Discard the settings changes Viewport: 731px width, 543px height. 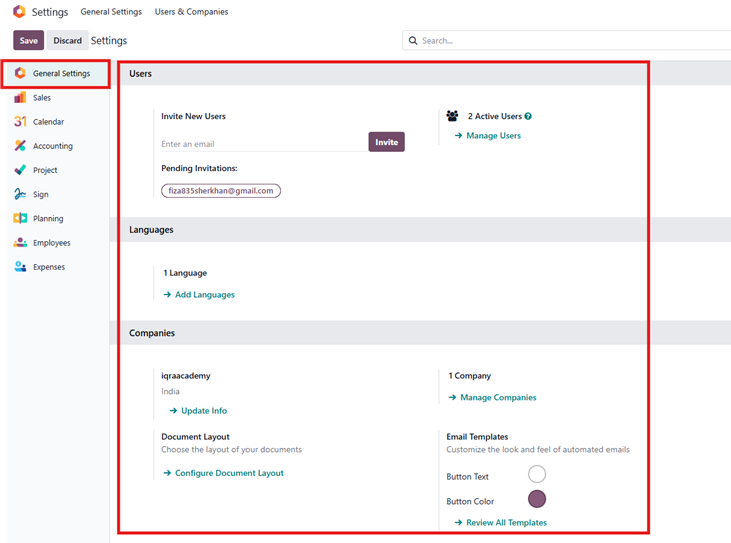(x=68, y=41)
